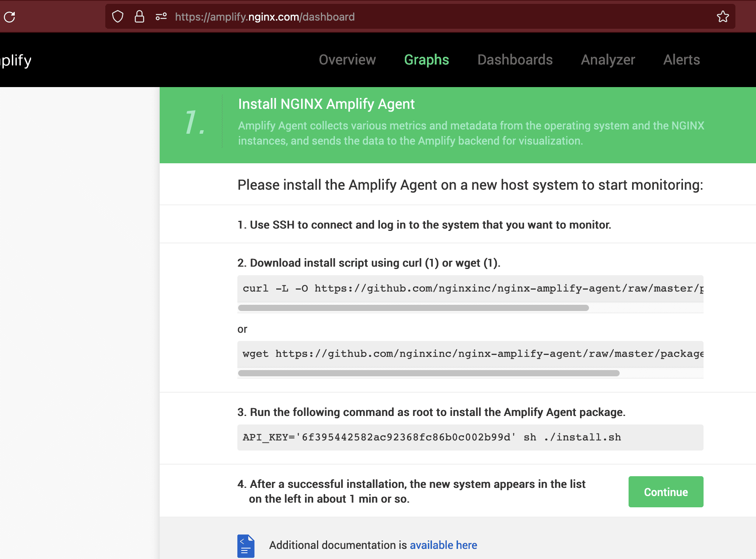Click the URL address field
This screenshot has height=559, width=756.
click(x=427, y=17)
